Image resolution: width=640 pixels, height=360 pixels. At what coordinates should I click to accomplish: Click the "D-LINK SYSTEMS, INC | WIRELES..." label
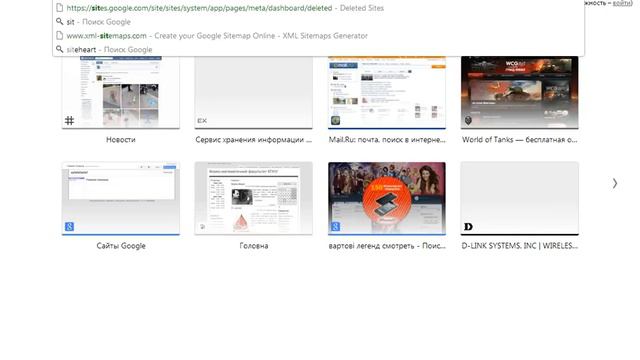(x=520, y=246)
